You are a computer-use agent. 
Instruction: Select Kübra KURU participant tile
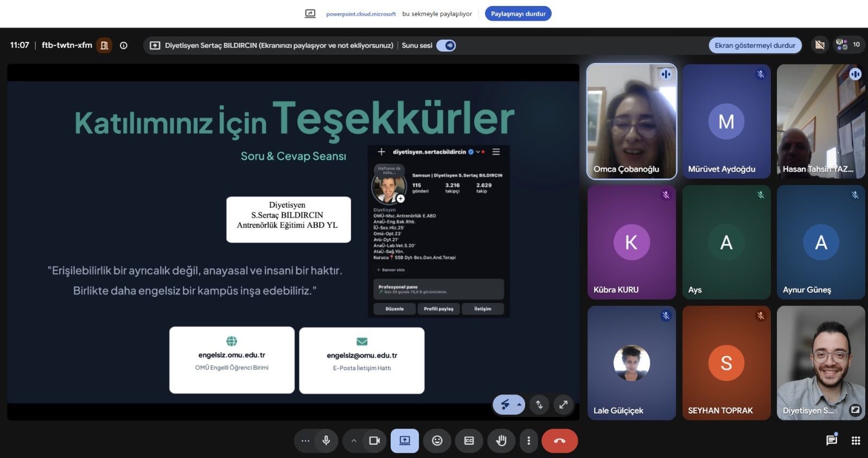pos(631,242)
